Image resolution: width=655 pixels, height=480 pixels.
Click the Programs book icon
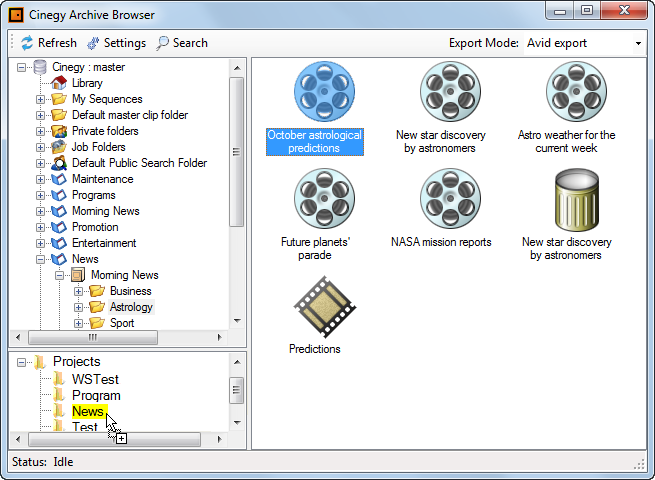click(59, 195)
